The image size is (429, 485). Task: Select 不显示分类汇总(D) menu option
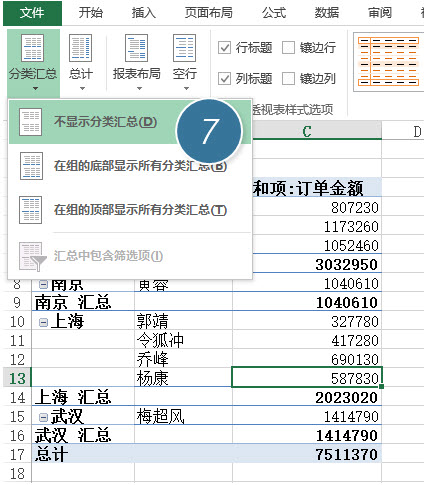pos(130,122)
